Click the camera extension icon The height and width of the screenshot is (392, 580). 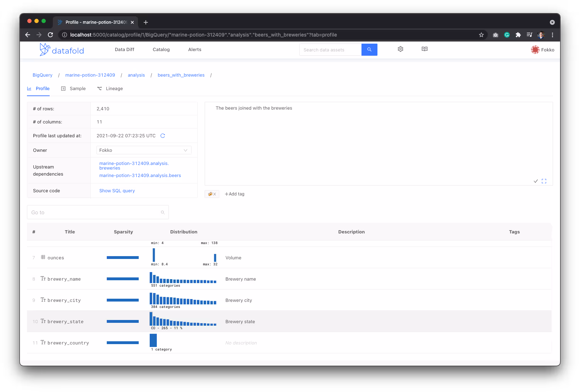click(496, 35)
